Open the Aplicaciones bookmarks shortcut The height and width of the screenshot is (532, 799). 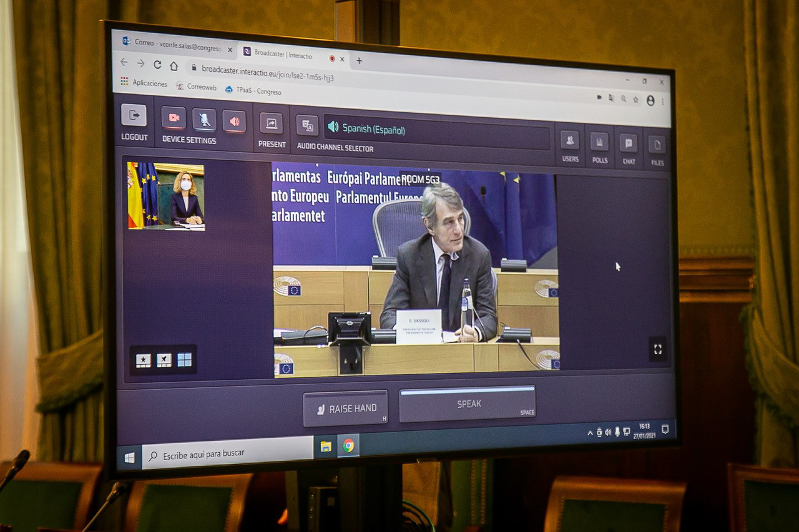point(144,83)
